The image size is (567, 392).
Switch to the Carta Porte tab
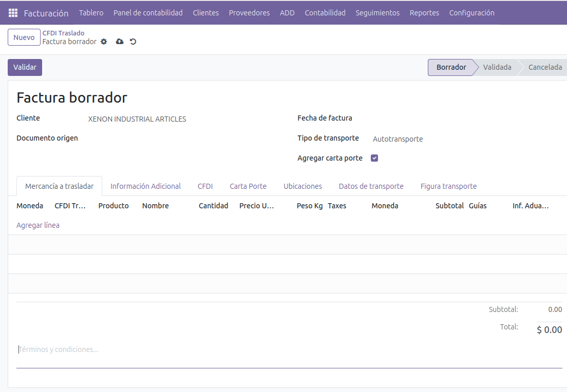point(248,186)
